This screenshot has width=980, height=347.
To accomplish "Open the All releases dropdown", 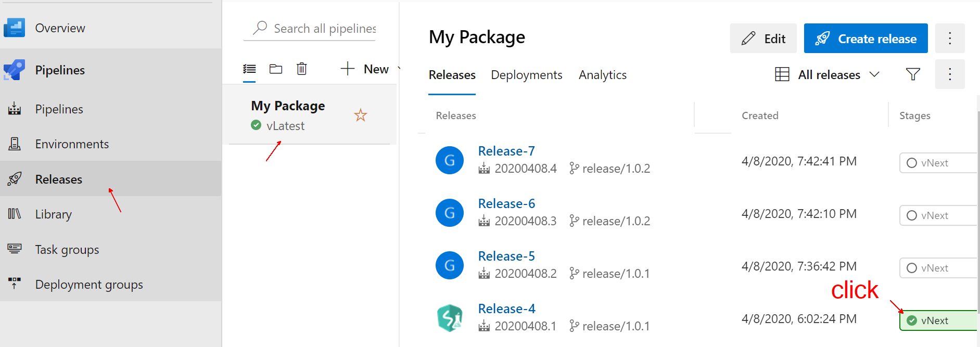I will [828, 74].
